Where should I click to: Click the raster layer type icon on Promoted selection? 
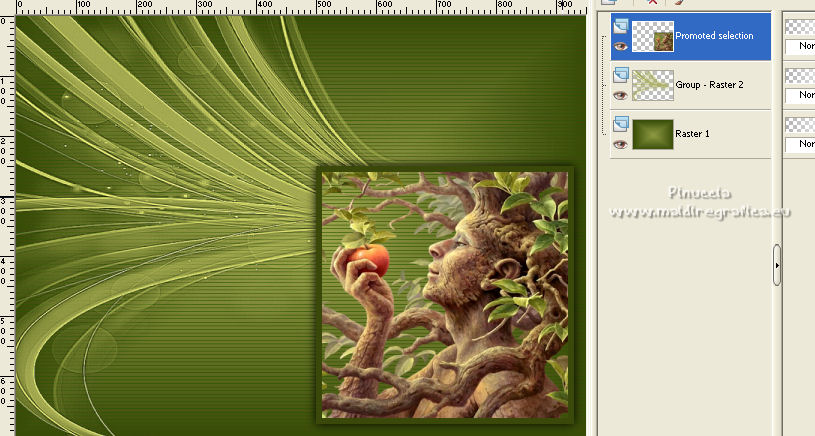point(621,26)
